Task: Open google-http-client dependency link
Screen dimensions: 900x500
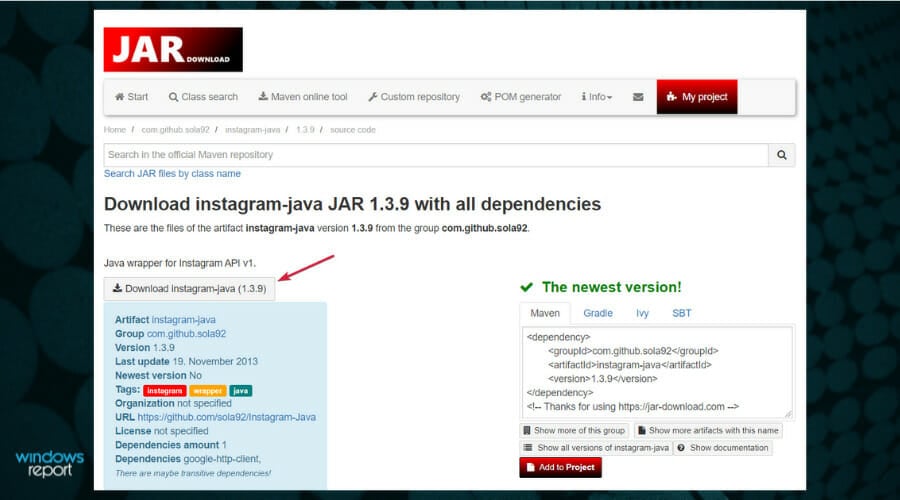Action: click(x=222, y=459)
